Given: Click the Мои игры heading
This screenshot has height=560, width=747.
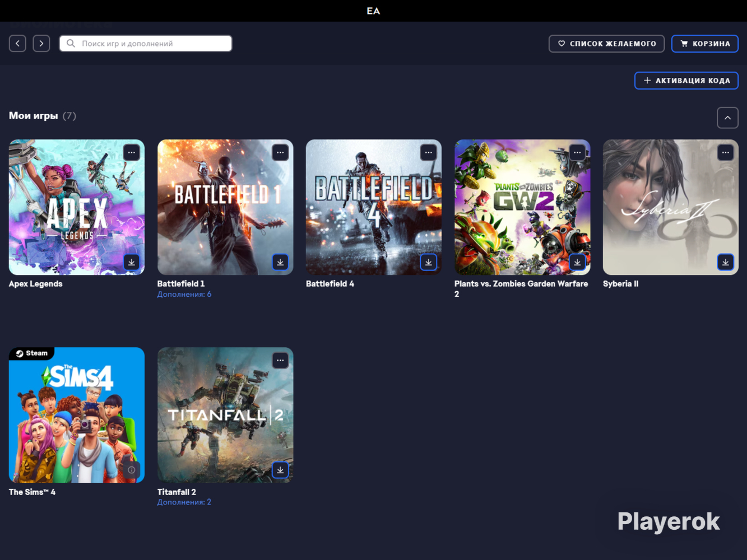Looking at the screenshot, I should coord(34,115).
